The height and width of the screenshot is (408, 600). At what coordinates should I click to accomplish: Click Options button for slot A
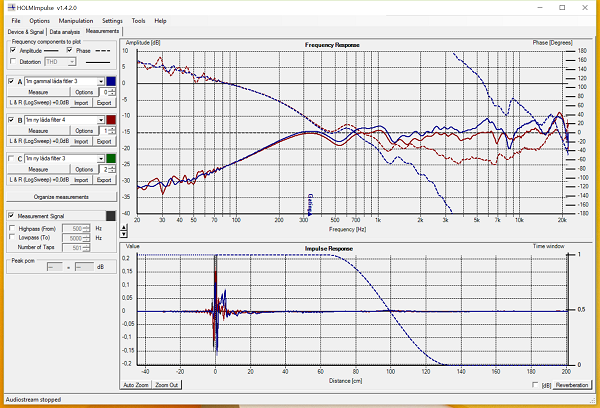(x=84, y=92)
